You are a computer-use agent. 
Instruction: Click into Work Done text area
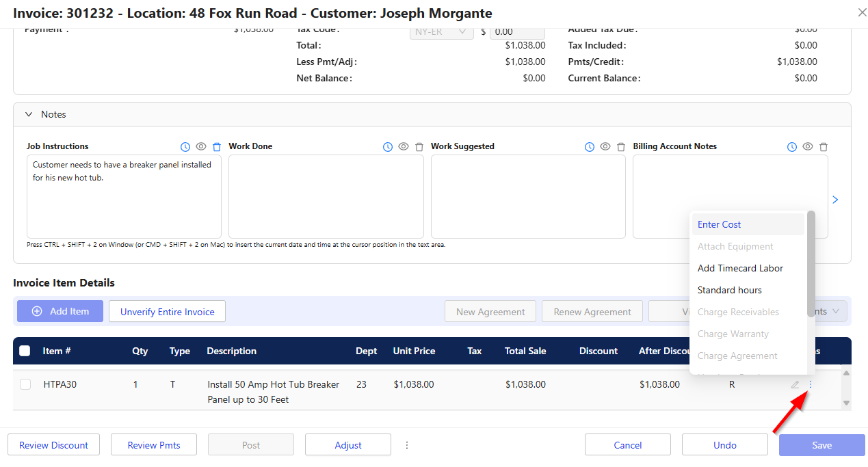pos(326,196)
